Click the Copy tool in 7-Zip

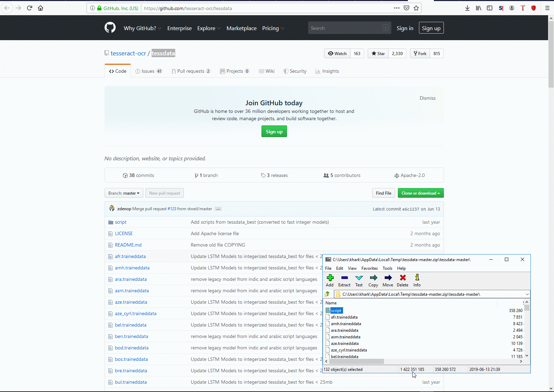(x=373, y=280)
